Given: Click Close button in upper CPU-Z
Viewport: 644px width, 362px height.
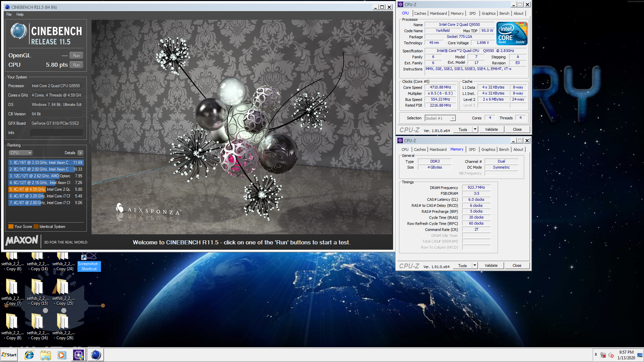Looking at the screenshot, I should click(x=517, y=130).
